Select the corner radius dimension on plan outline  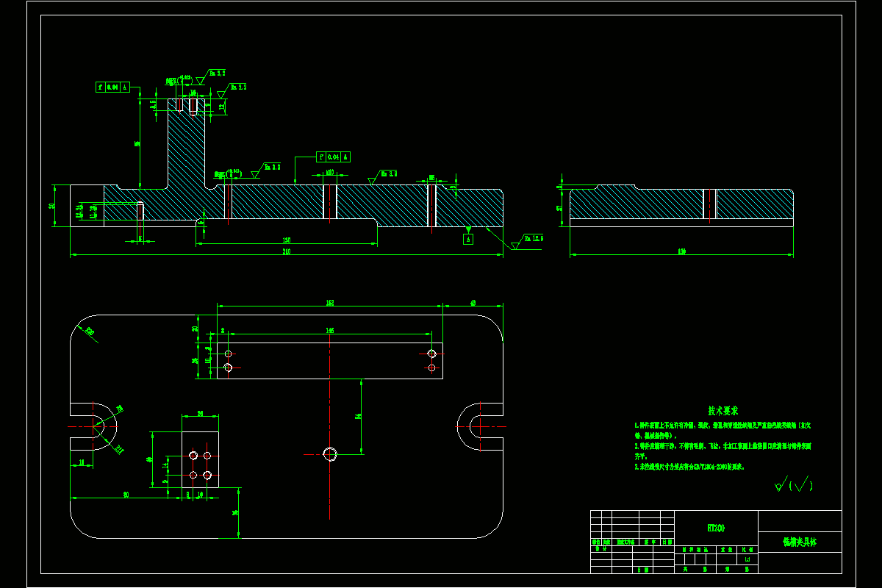pos(90,331)
